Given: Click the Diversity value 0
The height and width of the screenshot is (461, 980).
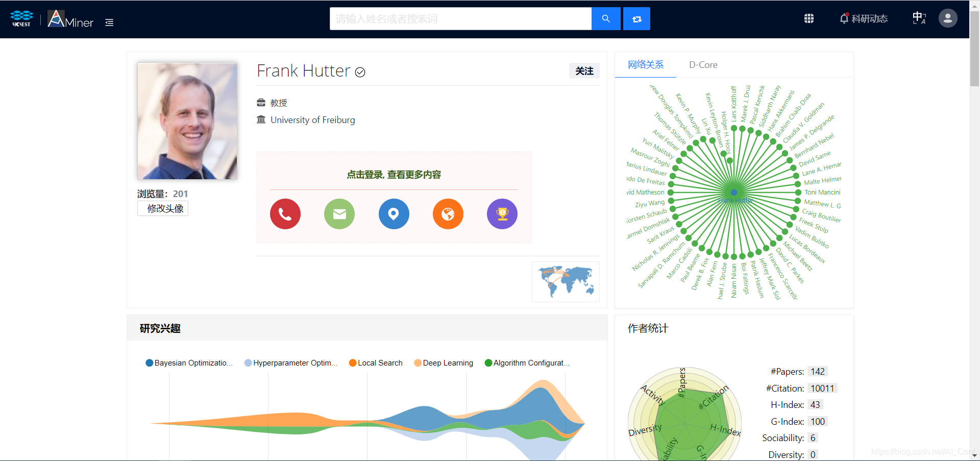Looking at the screenshot, I should (813, 455).
